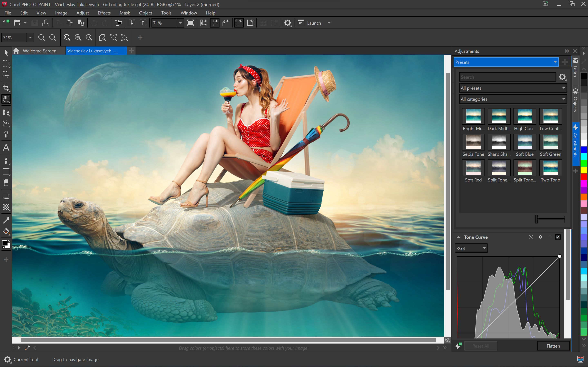The image size is (588, 367).
Task: Open the All categories dropdown
Action: [x=512, y=99]
